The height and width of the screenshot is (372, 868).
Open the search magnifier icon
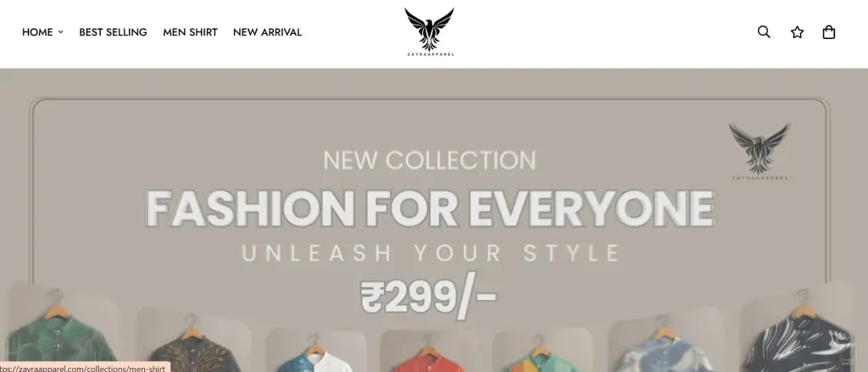click(x=764, y=32)
